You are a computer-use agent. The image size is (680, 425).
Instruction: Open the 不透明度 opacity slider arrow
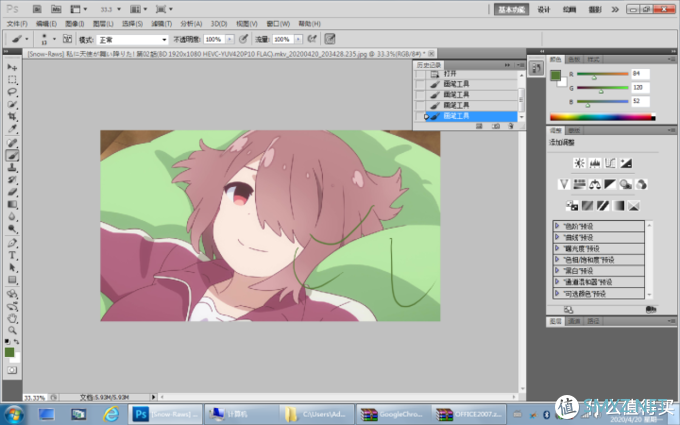(x=230, y=39)
